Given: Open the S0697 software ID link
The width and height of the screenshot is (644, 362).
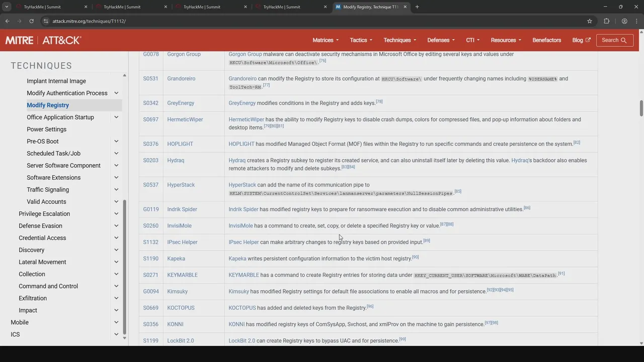Looking at the screenshot, I should click(150, 119).
